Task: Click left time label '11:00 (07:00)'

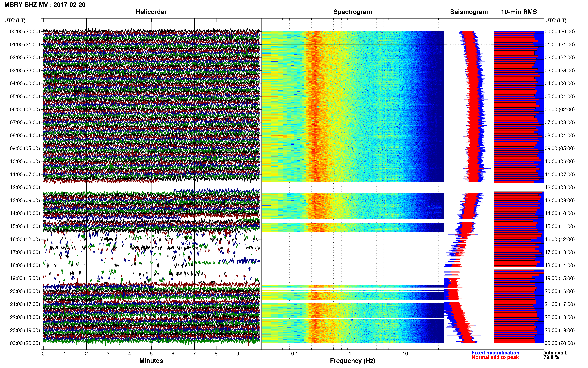Action: click(x=25, y=174)
